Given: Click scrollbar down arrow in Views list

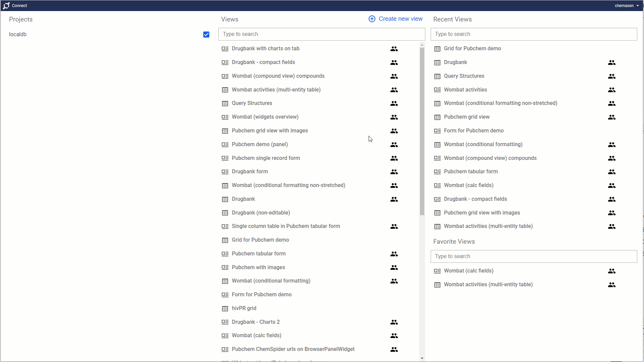Looking at the screenshot, I should (x=422, y=358).
